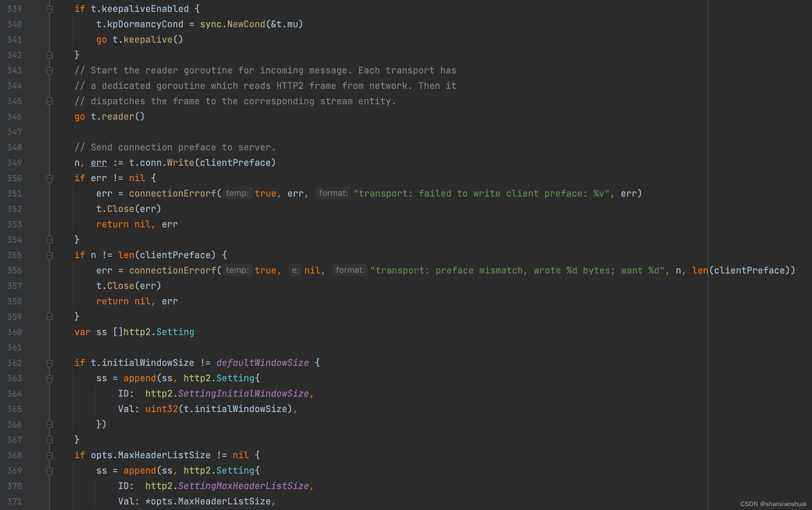Collapse initialWindowSize if block at line 362
Viewport: 812px width, 510px height.
[50, 363]
